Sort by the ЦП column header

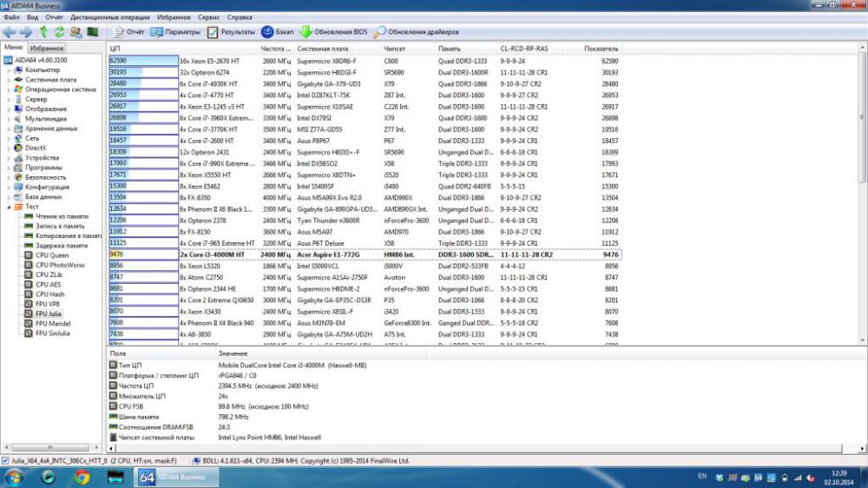click(x=183, y=49)
